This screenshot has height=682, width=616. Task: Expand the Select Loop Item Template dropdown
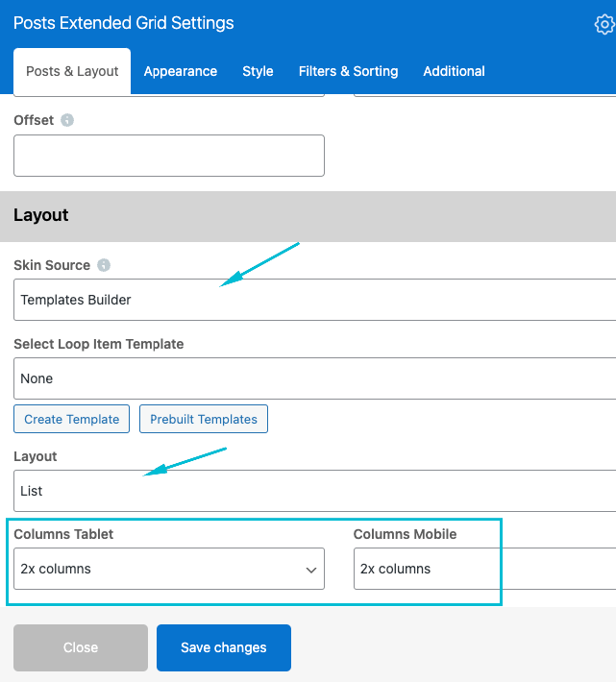(314, 378)
